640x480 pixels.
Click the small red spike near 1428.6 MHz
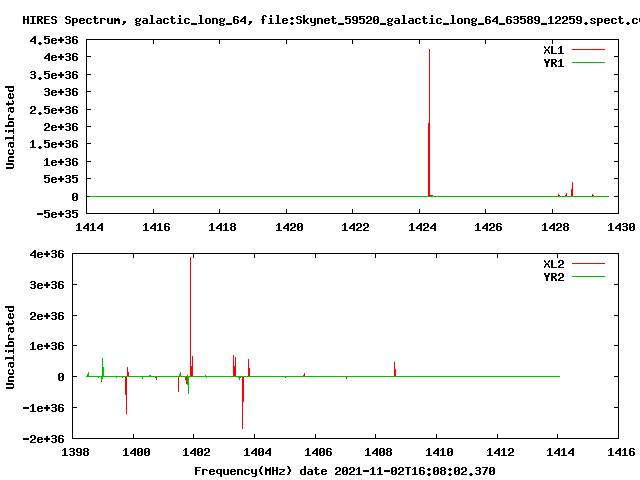[572, 189]
